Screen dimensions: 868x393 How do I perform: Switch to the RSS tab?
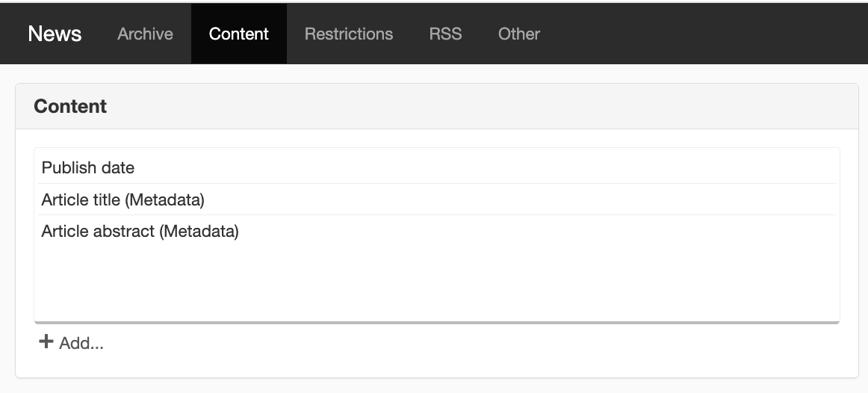(446, 34)
